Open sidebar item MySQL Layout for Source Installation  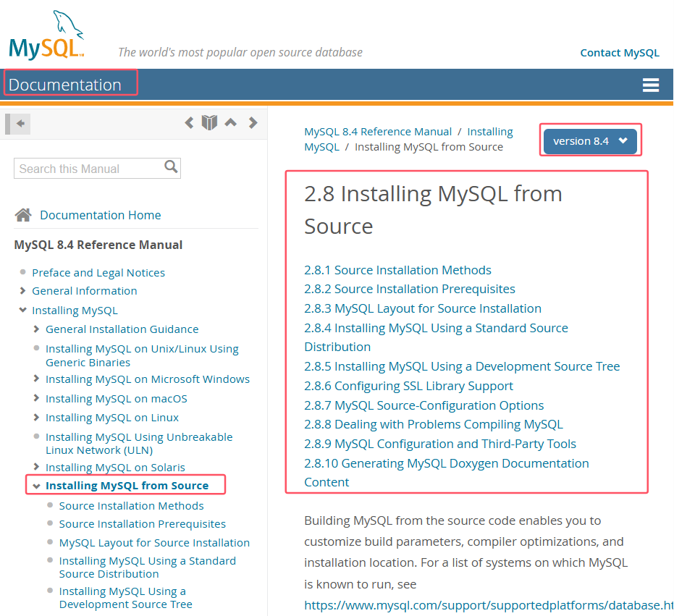[x=154, y=542]
